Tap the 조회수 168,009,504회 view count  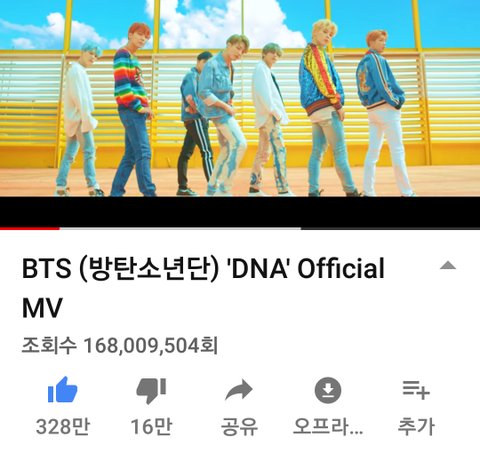[120, 345]
